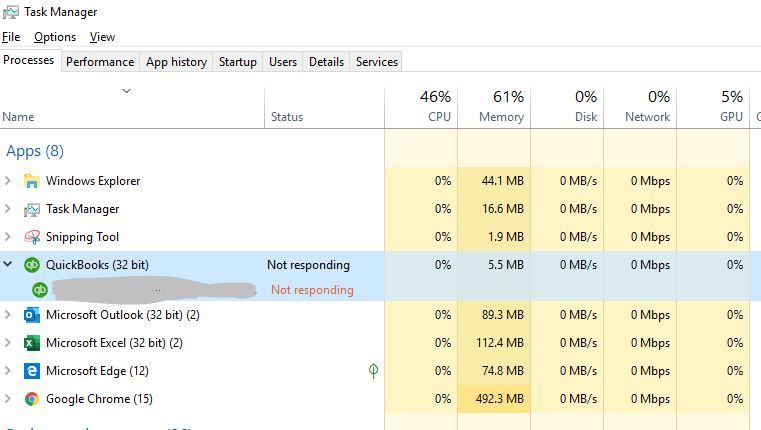This screenshot has height=430, width=761.
Task: Click the Snipping Tool scissors icon
Action: (31, 237)
